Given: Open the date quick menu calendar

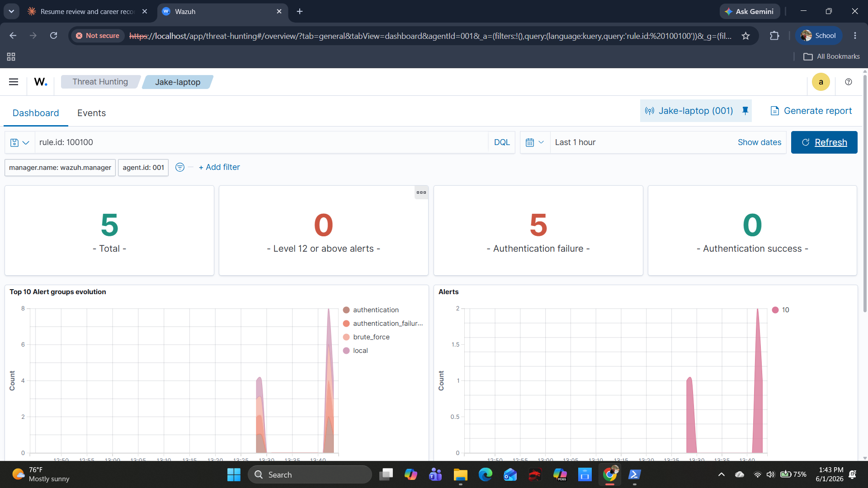Looking at the screenshot, I should pyautogui.click(x=535, y=142).
